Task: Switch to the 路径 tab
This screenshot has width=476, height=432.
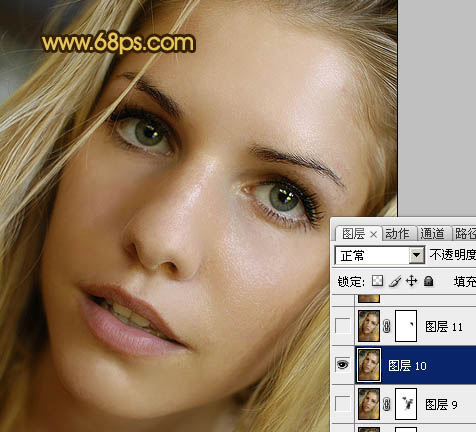Action: (x=465, y=234)
